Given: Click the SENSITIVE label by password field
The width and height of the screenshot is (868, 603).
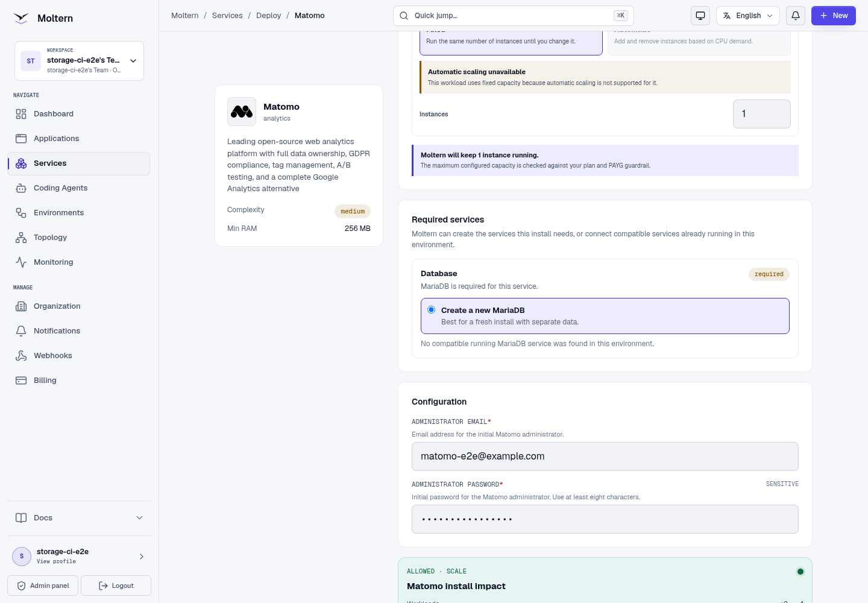Looking at the screenshot, I should click(782, 484).
